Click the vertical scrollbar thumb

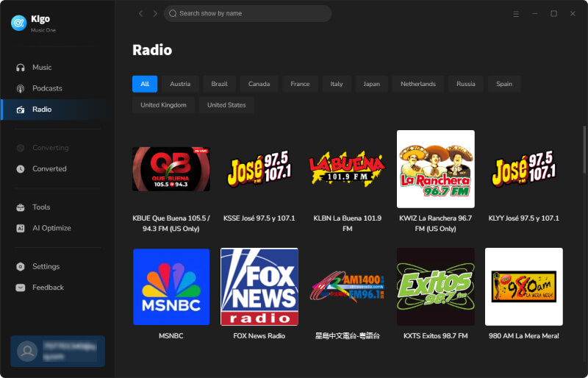[x=584, y=149]
